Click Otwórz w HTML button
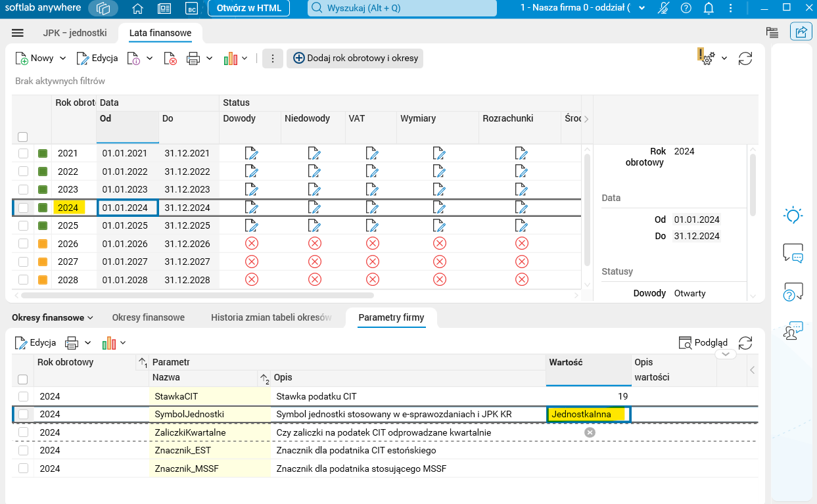Screen dimensions: 817x504 click(249, 9)
